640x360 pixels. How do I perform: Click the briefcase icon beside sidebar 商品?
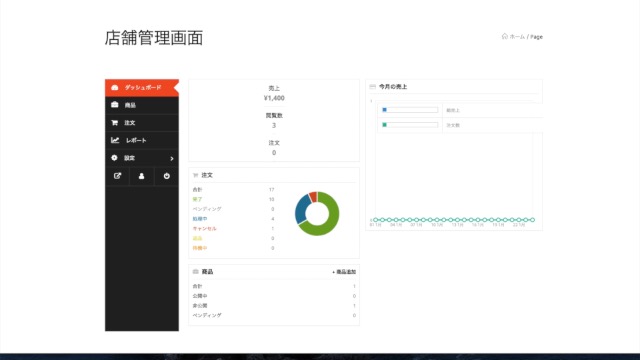[115, 105]
